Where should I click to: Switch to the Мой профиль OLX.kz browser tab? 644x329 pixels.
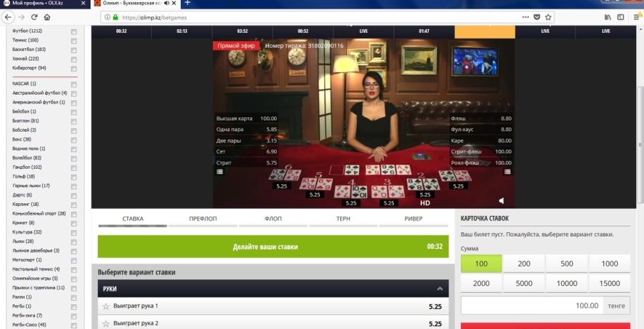pyautogui.click(x=43, y=3)
